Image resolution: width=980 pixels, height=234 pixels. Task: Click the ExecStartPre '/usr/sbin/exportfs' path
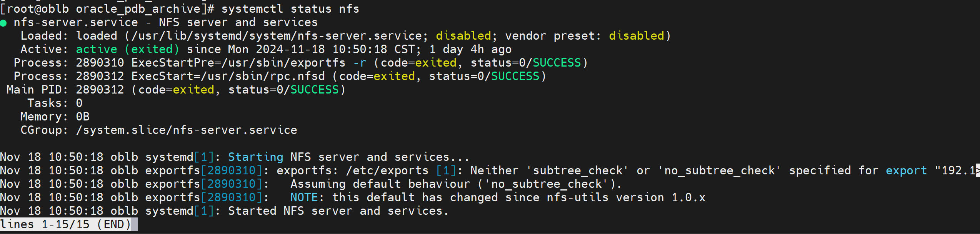[x=283, y=63]
